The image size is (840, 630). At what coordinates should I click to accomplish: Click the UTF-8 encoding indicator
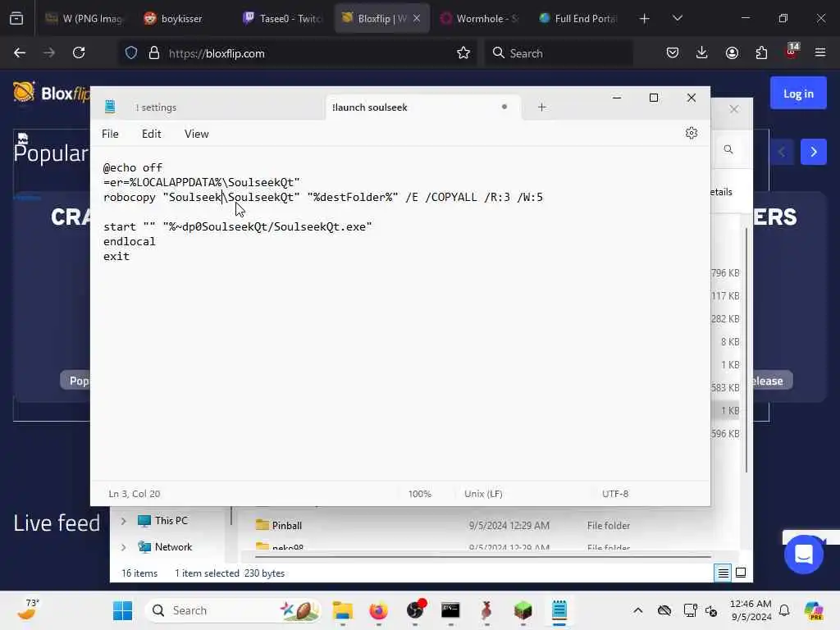click(x=615, y=493)
